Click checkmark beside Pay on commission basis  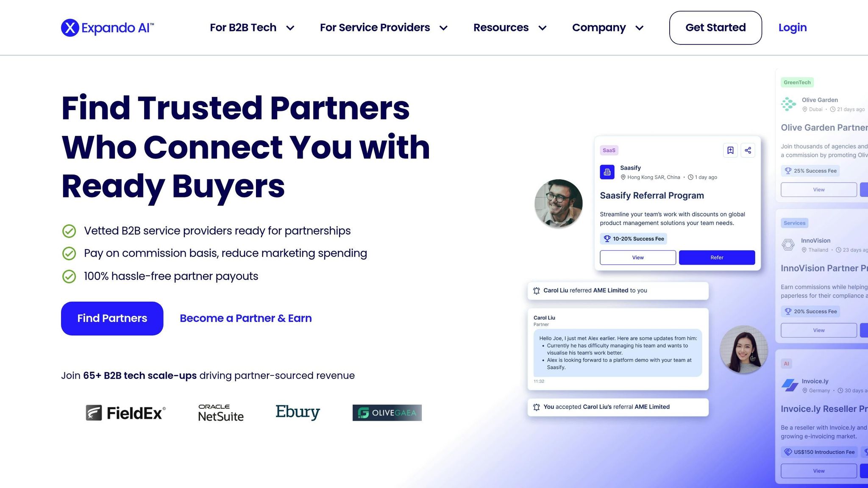point(69,254)
